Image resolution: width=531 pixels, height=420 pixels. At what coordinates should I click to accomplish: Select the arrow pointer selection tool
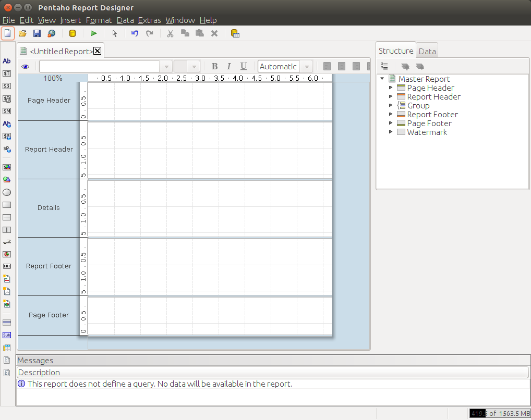(114, 33)
